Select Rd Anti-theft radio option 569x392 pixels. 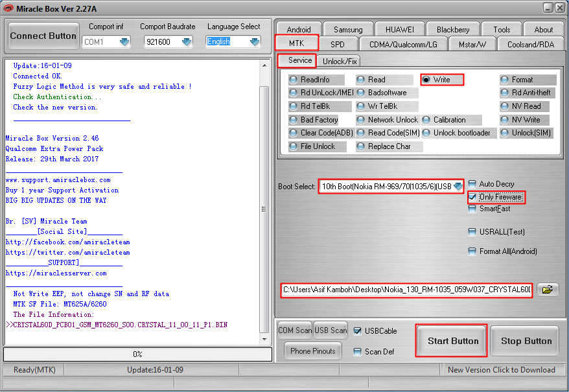coord(528,93)
